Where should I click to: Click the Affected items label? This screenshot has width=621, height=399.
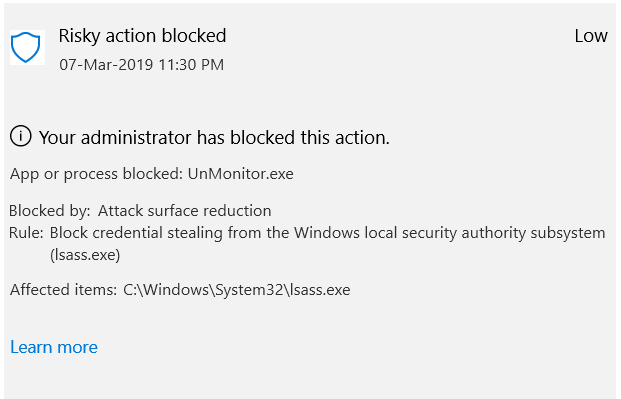coord(63,290)
